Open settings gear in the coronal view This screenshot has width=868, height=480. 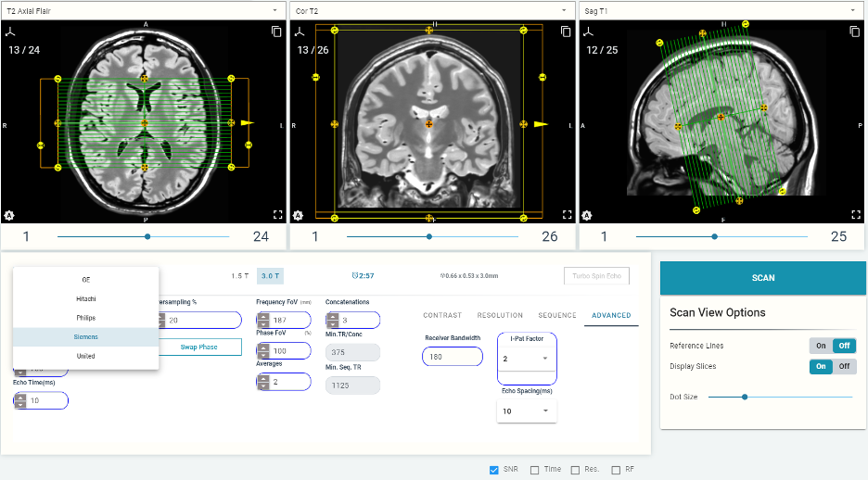(299, 215)
